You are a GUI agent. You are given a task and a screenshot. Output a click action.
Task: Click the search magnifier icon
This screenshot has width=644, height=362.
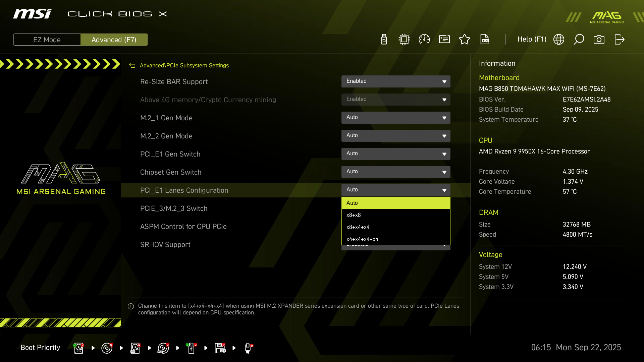(x=579, y=40)
